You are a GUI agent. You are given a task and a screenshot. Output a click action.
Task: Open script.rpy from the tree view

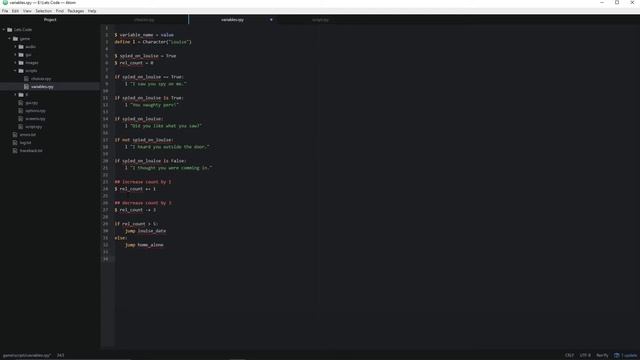click(x=33, y=127)
